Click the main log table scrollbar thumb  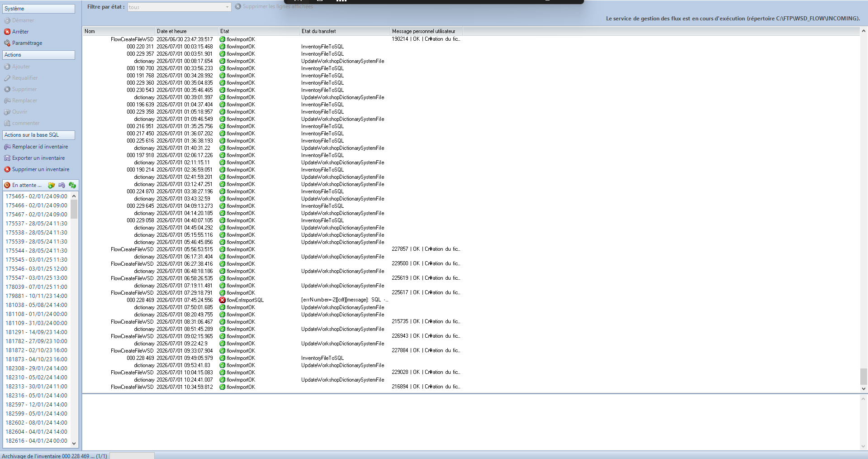(863, 376)
